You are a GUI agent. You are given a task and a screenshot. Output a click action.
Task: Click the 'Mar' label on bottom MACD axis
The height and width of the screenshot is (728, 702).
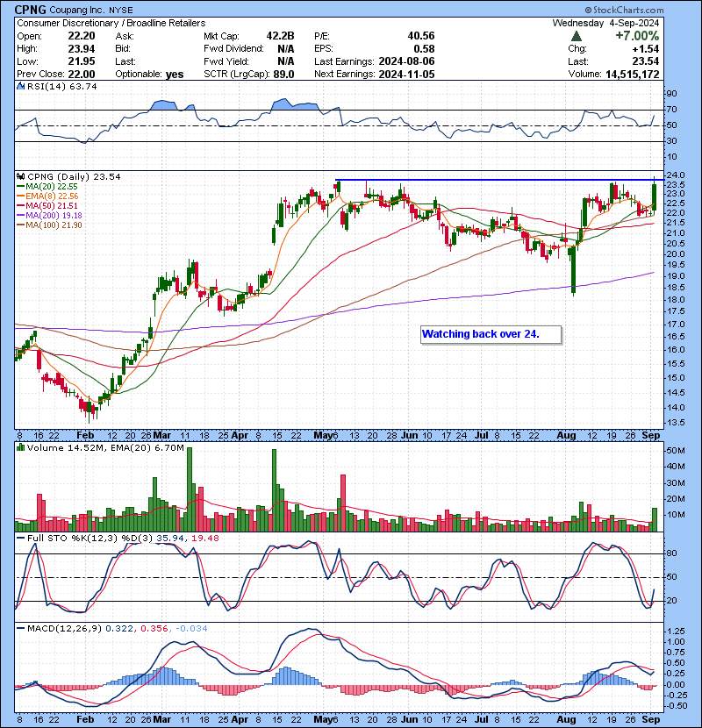[161, 719]
